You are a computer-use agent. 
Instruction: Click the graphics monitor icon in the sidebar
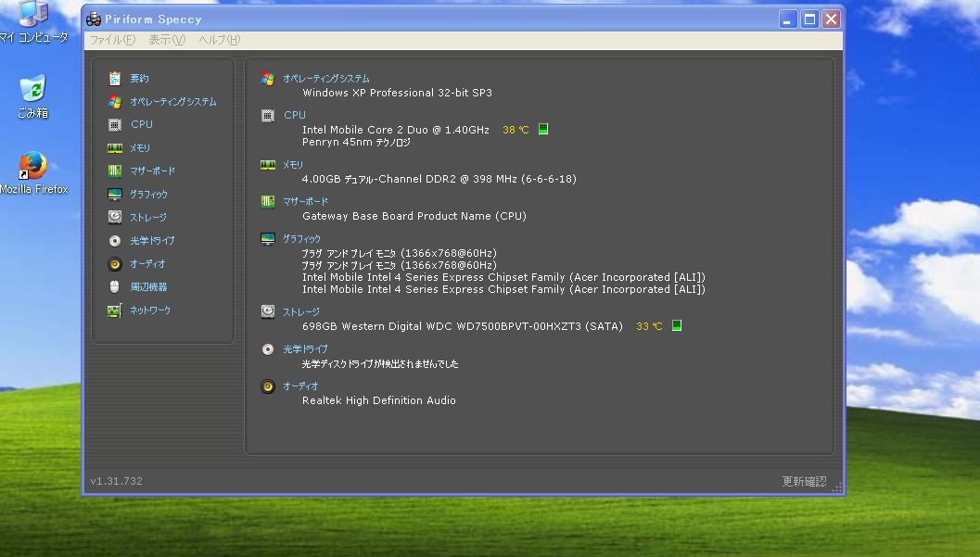(114, 195)
